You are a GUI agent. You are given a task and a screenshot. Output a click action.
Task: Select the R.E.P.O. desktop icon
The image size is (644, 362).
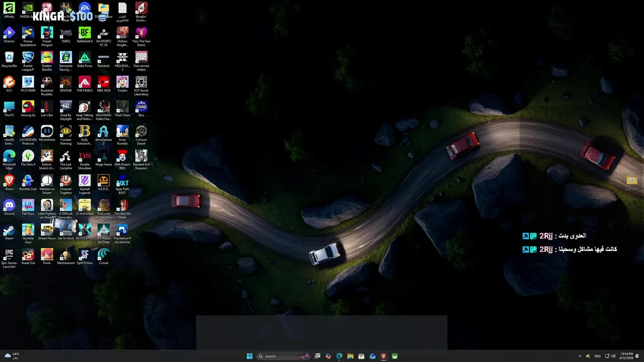tap(104, 183)
